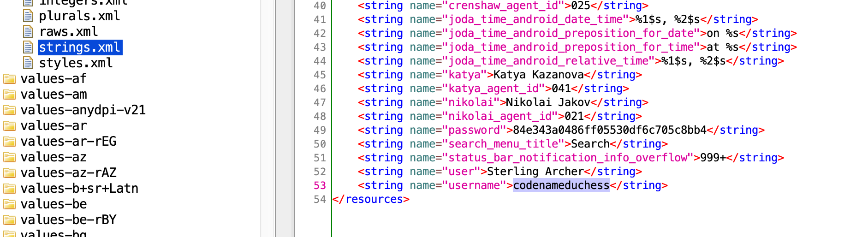Select the values-b+sr+Latn folder name
Image resolution: width=868 pixels, height=237 pixels.
(79, 189)
